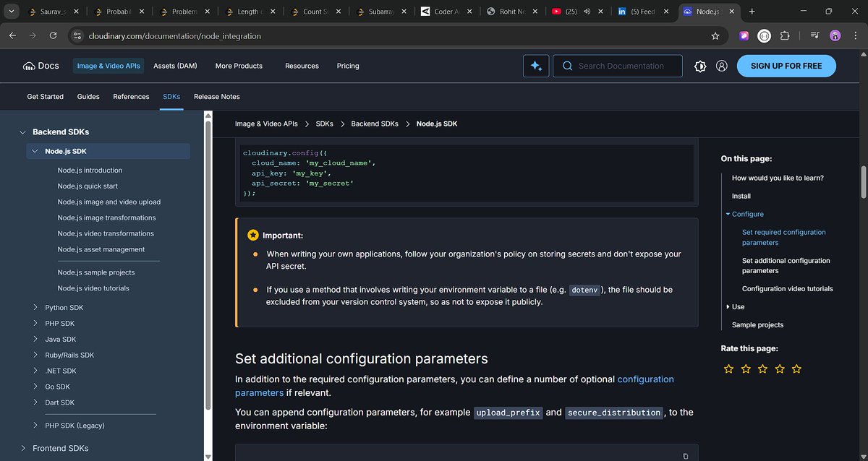This screenshot has height=461, width=868.
Task: Click the Cloudinary Docs logo
Action: coord(41,66)
